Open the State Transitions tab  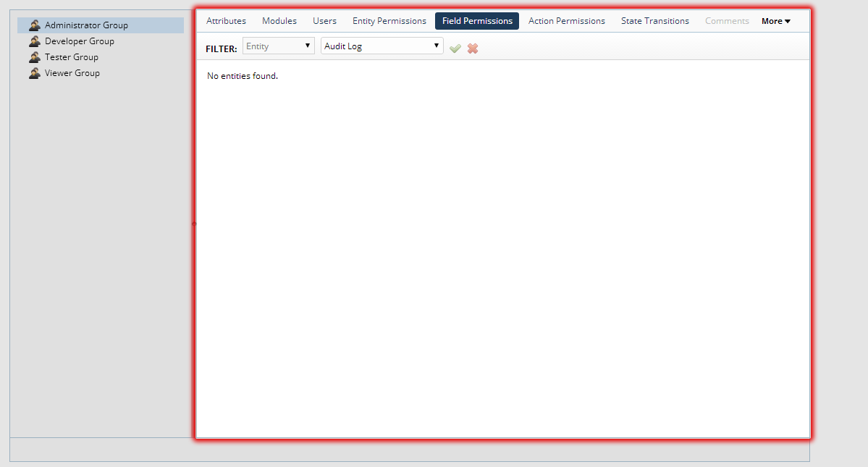click(x=655, y=21)
